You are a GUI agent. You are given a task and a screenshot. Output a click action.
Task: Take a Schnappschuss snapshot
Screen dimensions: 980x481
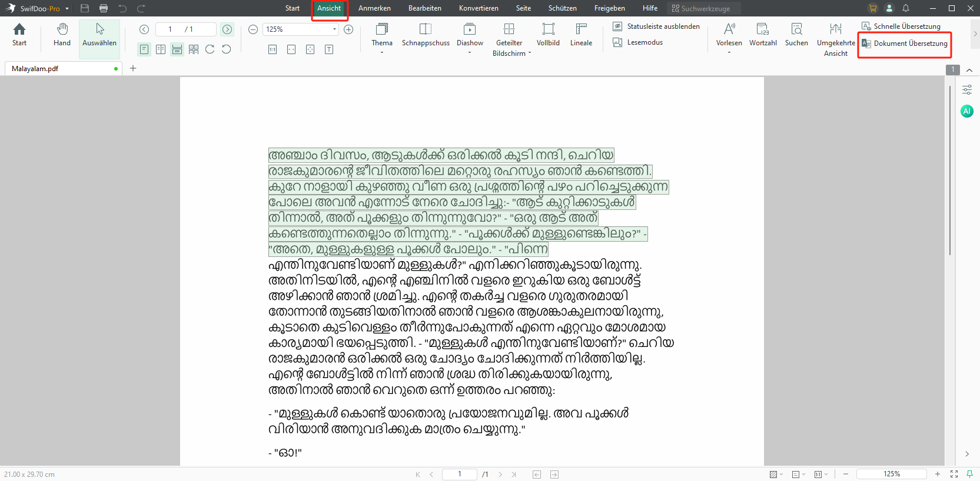(426, 35)
